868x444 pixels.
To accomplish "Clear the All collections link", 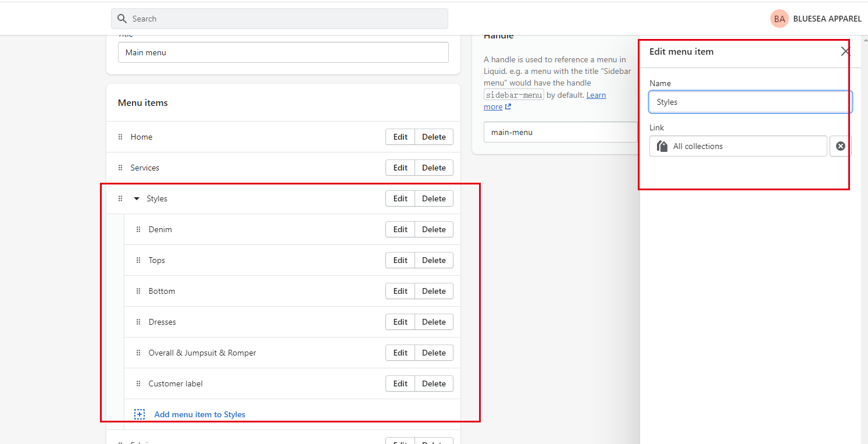I will click(x=840, y=146).
